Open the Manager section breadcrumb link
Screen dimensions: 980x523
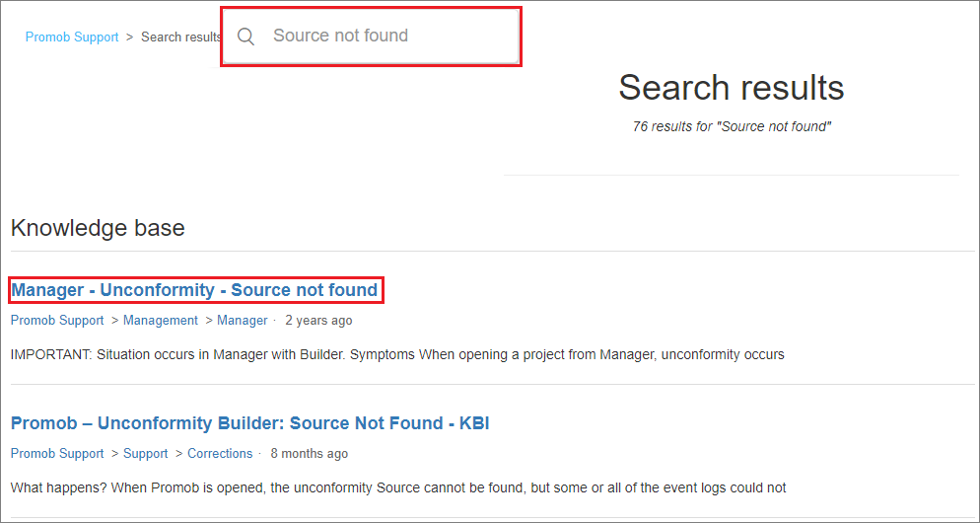tap(242, 321)
